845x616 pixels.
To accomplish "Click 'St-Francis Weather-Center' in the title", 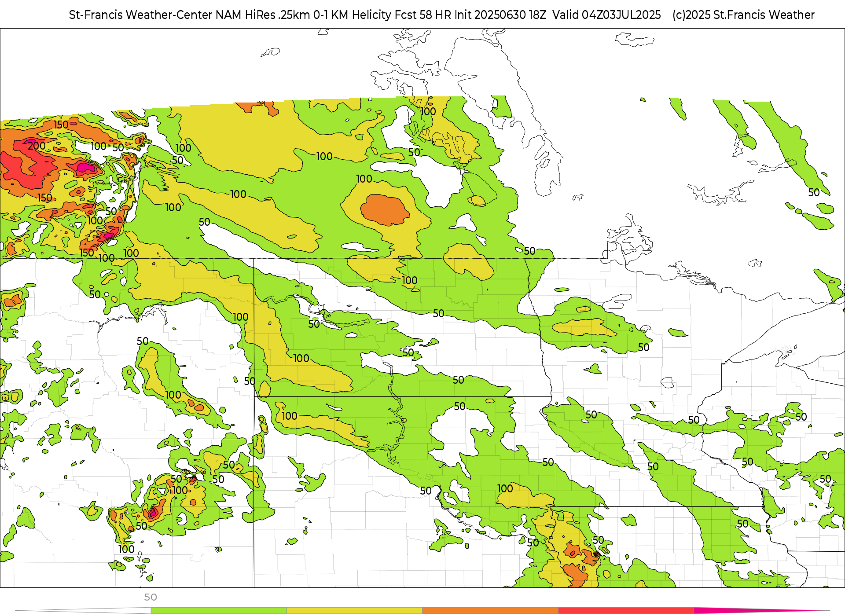I will click(x=141, y=15).
